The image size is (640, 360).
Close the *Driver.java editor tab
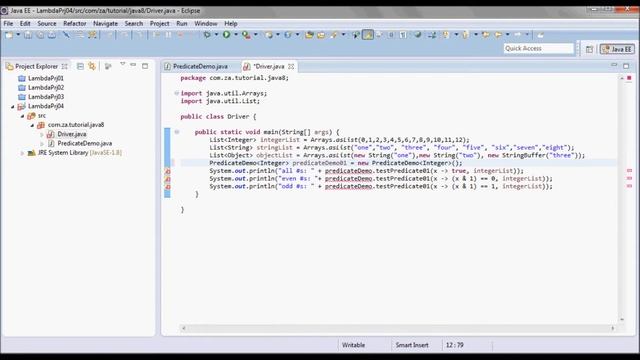pyautogui.click(x=291, y=66)
